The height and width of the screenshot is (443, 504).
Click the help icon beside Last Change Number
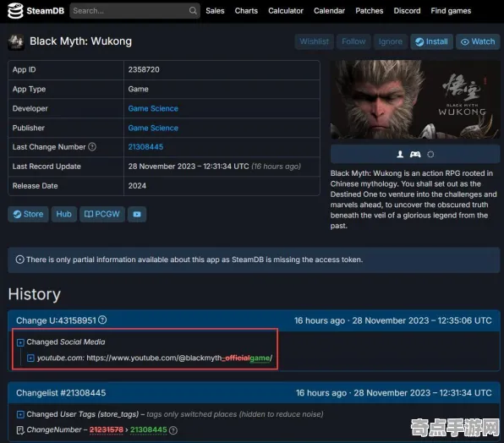(92, 147)
